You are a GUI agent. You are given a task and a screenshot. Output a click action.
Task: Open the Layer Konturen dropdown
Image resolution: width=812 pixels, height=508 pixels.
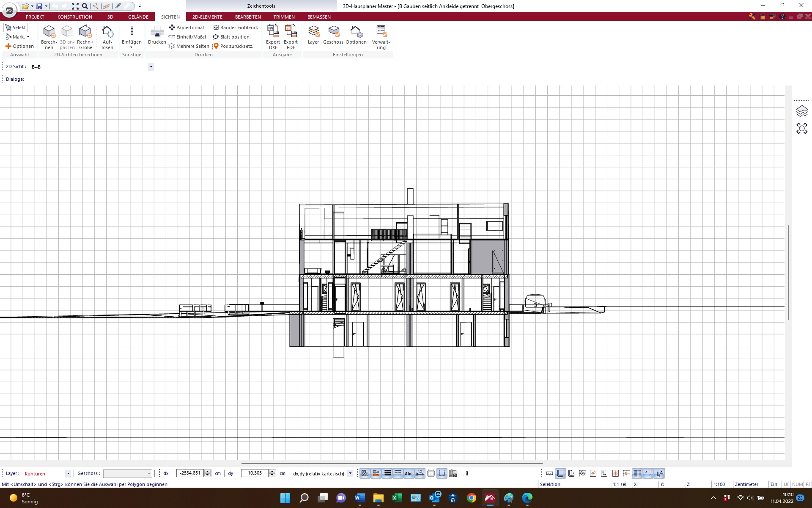click(x=68, y=473)
